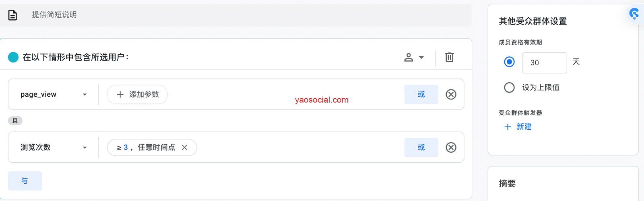Click the blue assistant icon at top right
This screenshot has height=201, width=644.
coord(634,14)
